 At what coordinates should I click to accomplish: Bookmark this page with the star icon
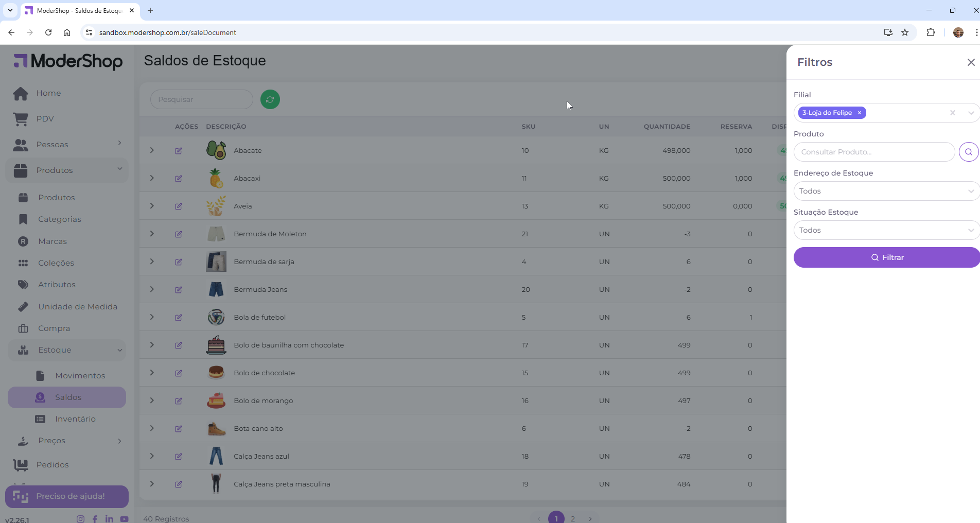pos(905,32)
